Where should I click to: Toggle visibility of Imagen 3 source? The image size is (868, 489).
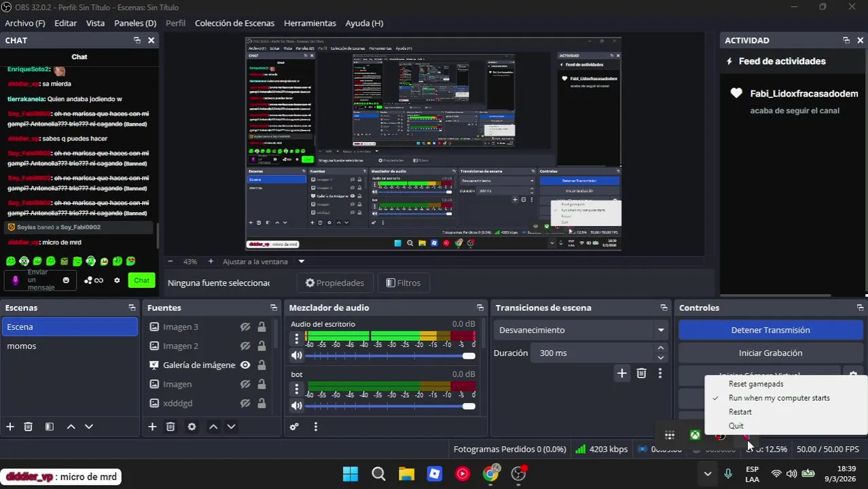tap(245, 327)
